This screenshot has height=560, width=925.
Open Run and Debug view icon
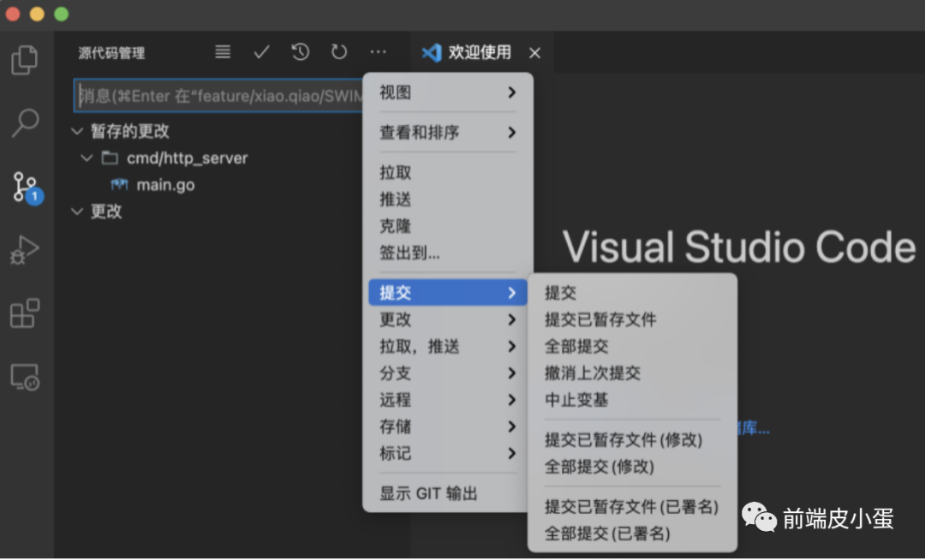pyautogui.click(x=25, y=250)
